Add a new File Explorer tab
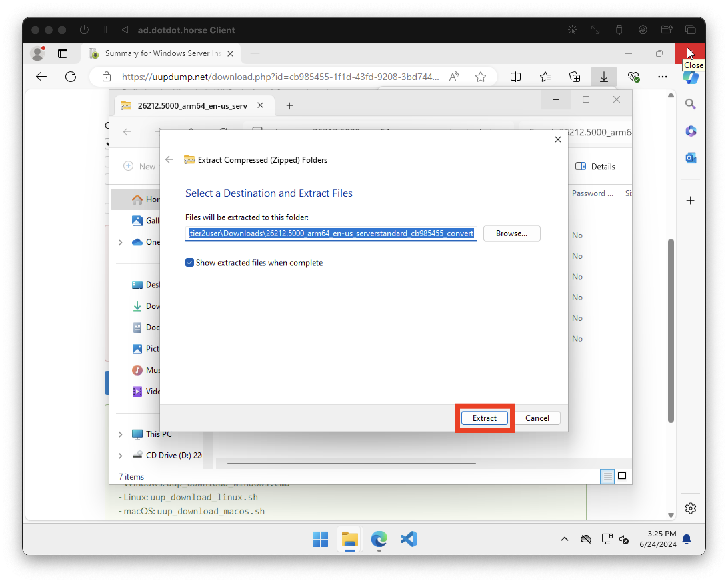This screenshot has width=728, height=583. tap(289, 106)
